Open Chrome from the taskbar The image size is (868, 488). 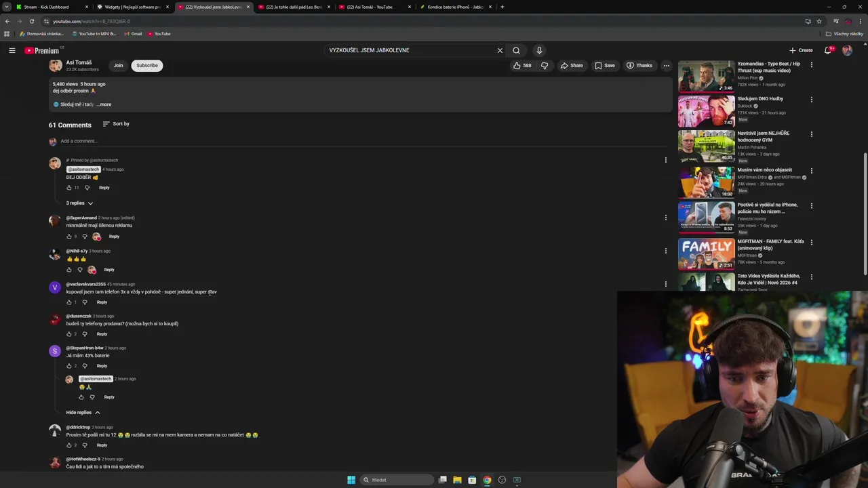coord(487,480)
